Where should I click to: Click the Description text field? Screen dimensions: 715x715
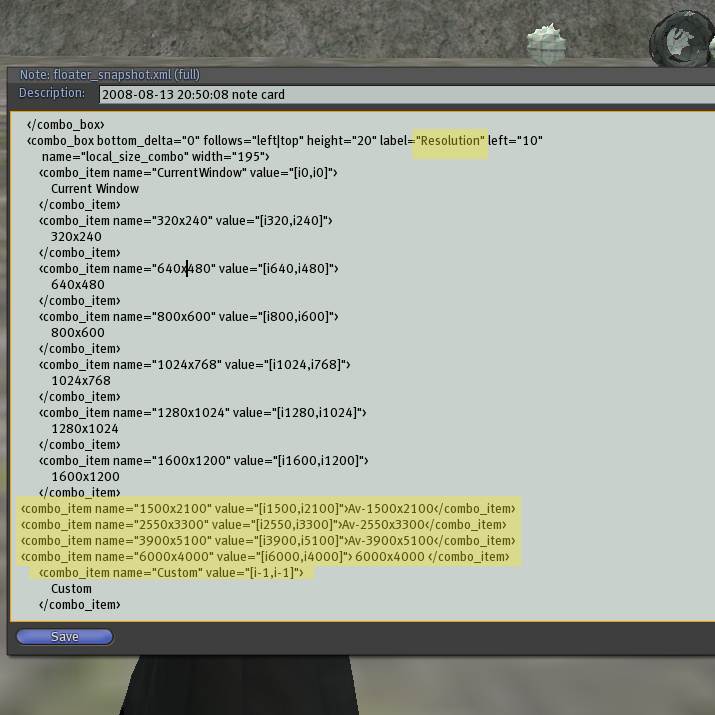[400, 95]
